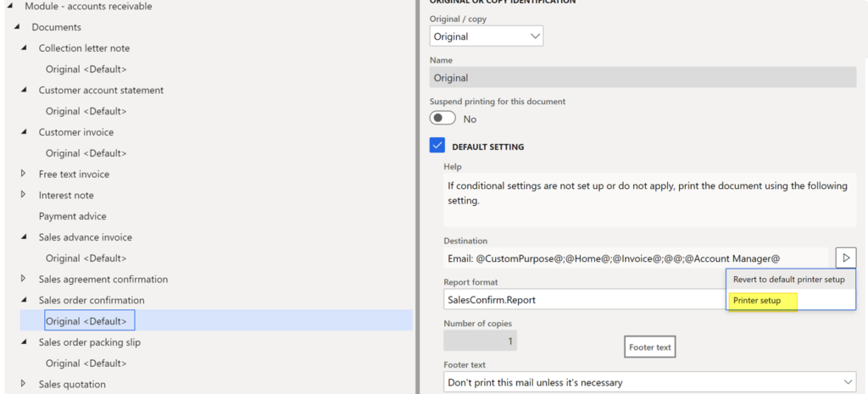
Task: Select Printer setup menu option
Action: point(758,301)
